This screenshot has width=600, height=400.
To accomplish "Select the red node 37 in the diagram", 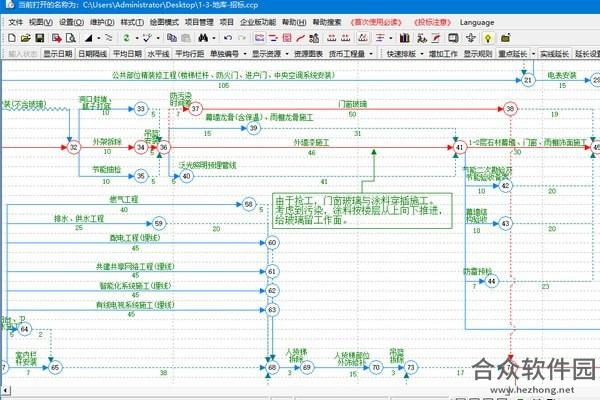I will tap(196, 109).
